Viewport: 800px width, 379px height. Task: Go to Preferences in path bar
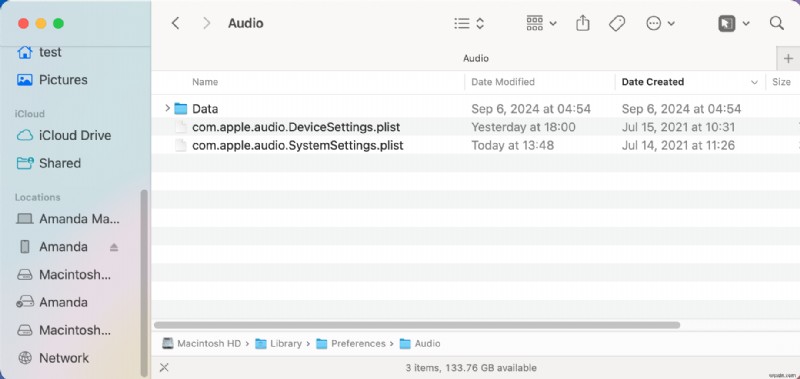[x=351, y=343]
